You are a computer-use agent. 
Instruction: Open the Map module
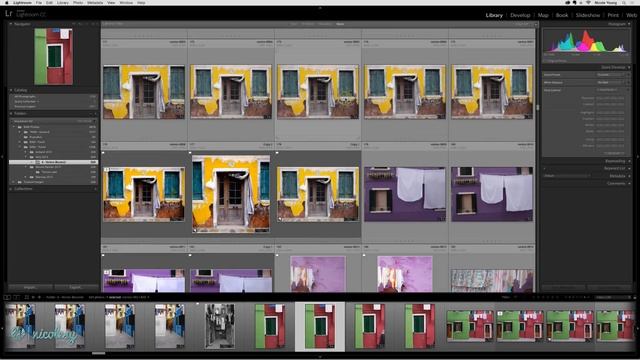(543, 15)
